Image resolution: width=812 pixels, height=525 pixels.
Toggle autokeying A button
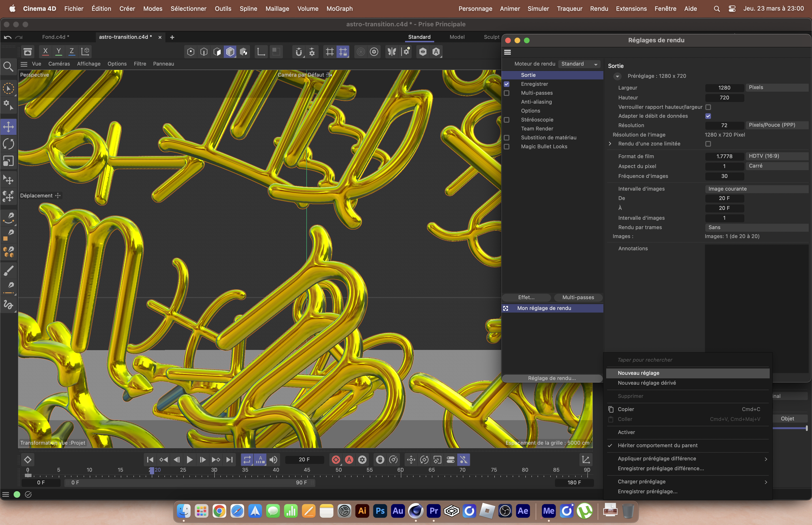pos(349,460)
